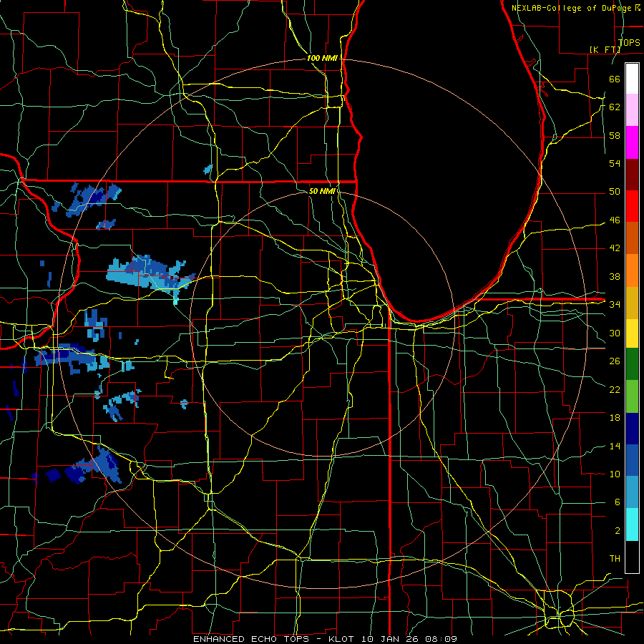
Task: Click the 50 NMI range ring label
Action: pos(322,191)
